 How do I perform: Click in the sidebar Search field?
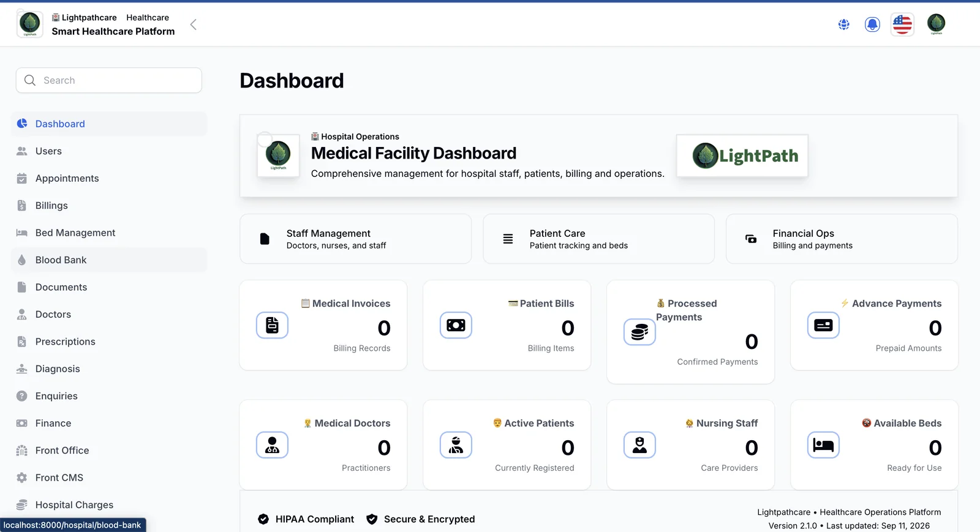pos(109,80)
